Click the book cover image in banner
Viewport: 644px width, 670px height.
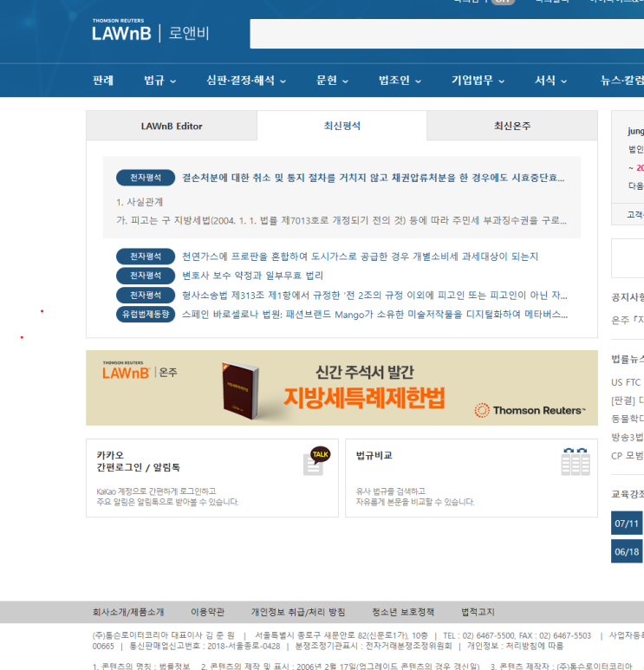click(241, 391)
